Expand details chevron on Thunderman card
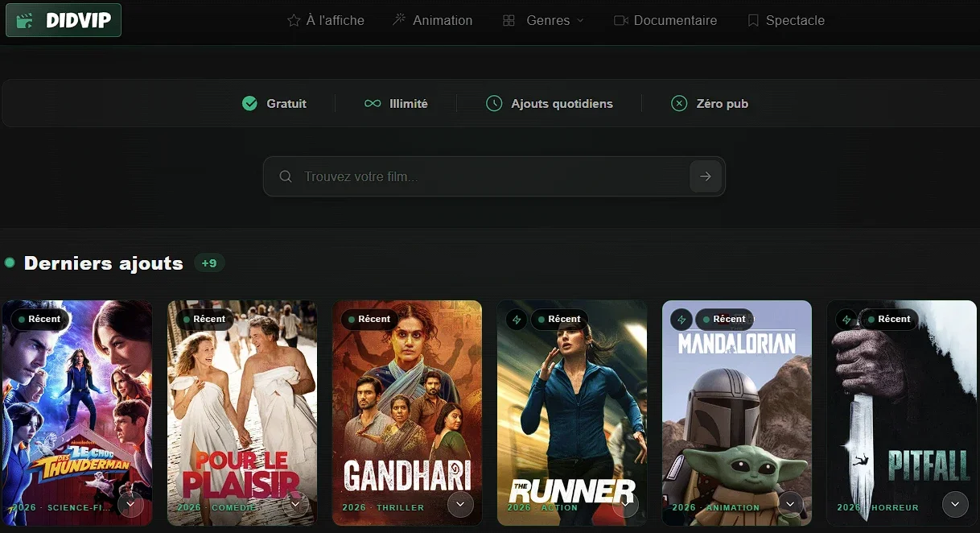Screen dimensions: 980x533 (x=130, y=505)
